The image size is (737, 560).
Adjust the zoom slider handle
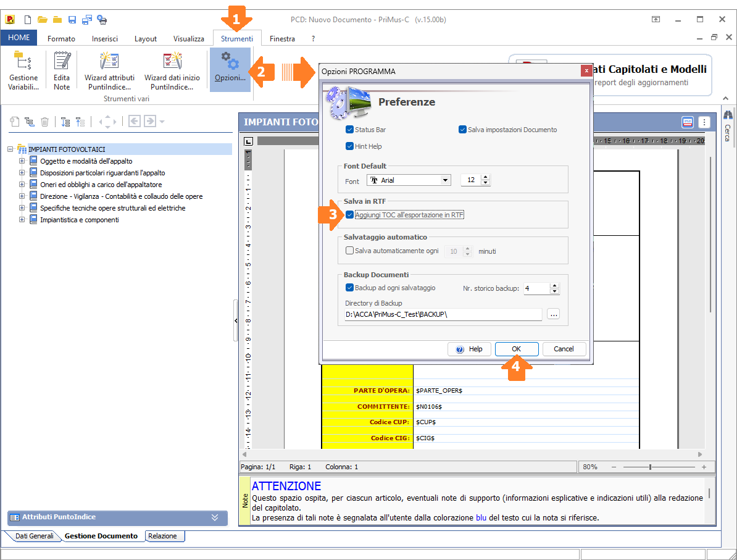tap(650, 467)
